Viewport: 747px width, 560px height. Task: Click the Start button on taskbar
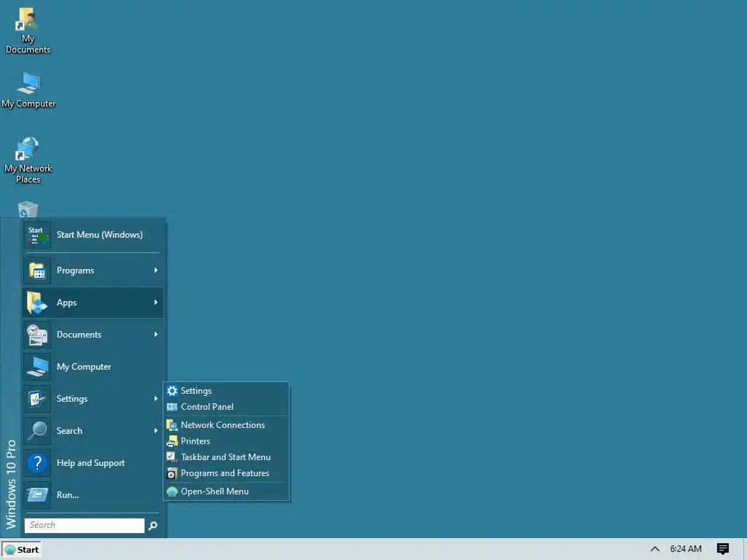tap(21, 550)
